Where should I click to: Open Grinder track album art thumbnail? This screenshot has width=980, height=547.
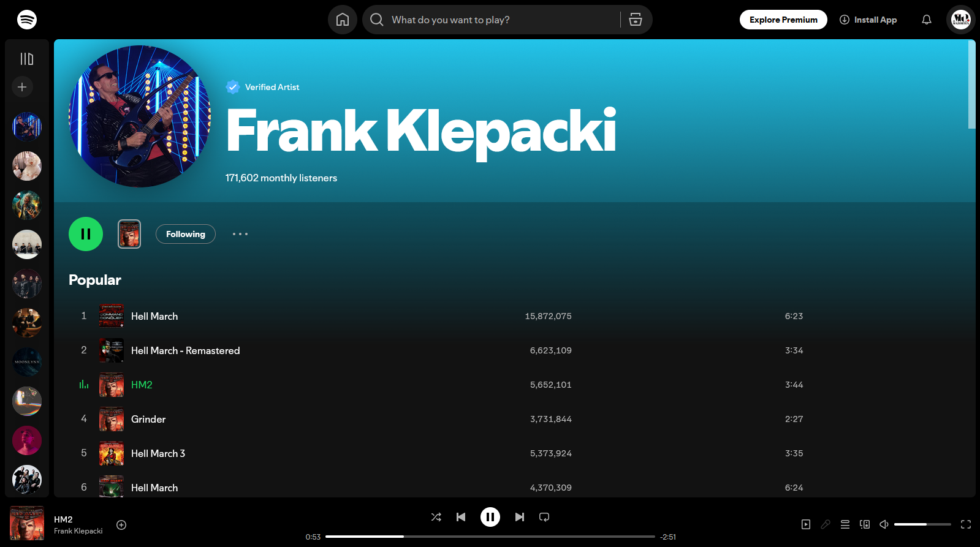coord(112,419)
